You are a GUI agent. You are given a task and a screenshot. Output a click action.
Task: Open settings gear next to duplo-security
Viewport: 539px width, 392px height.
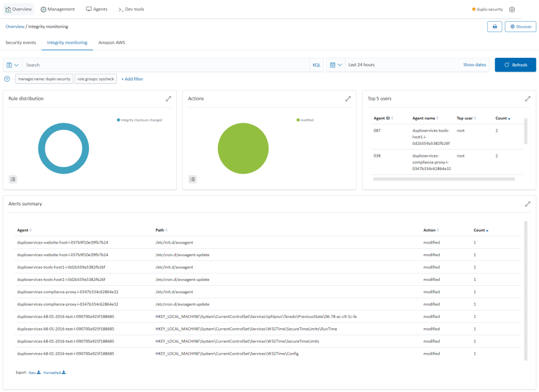coord(512,9)
